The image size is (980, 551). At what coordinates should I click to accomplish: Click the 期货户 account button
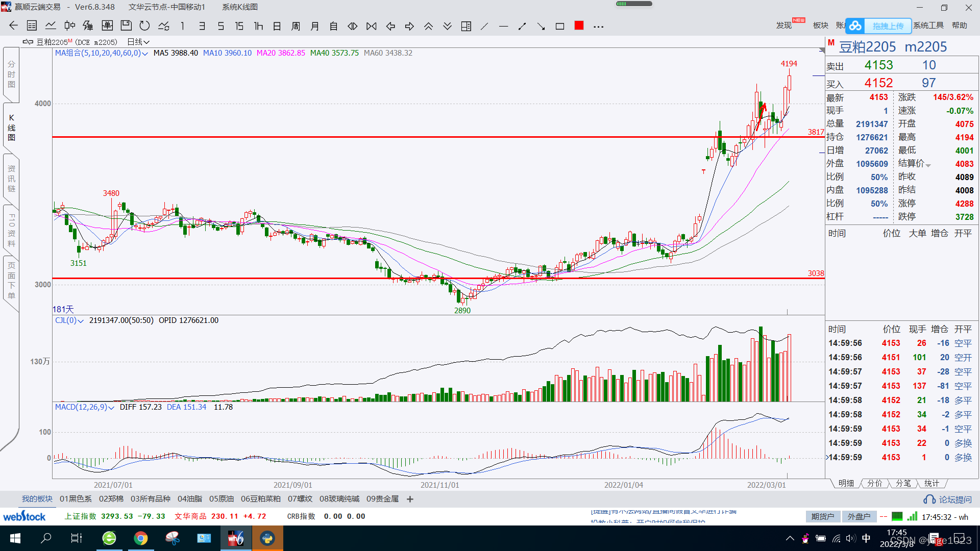pyautogui.click(x=823, y=517)
